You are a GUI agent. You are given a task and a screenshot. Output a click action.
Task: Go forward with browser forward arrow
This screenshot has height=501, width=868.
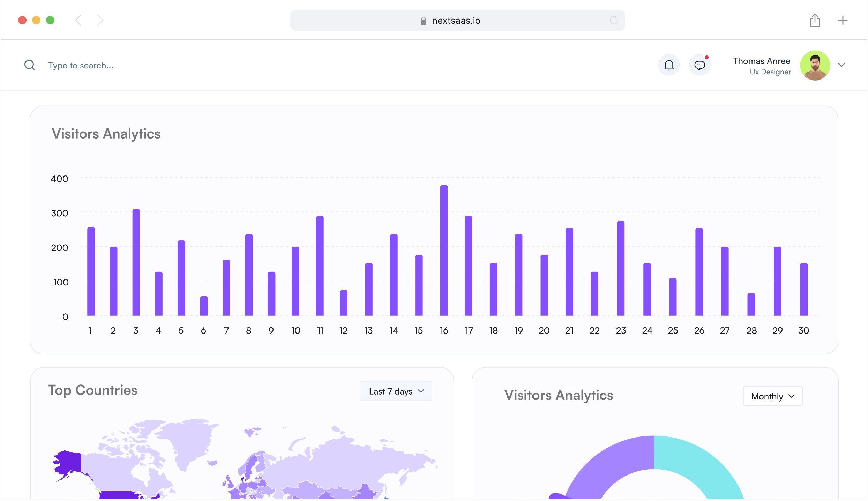pyautogui.click(x=100, y=20)
